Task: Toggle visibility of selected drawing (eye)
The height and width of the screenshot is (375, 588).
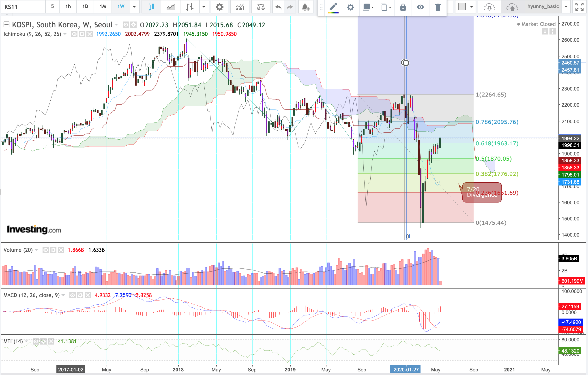Action: click(420, 7)
